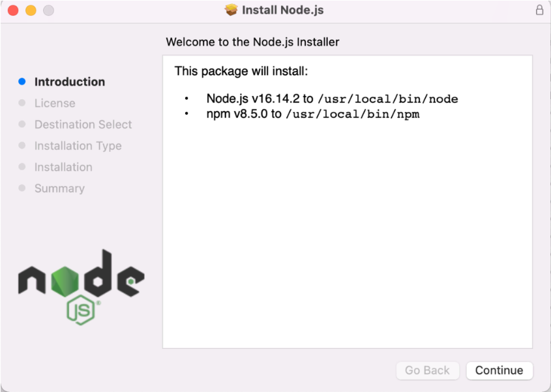Select the Introduction sidebar entry
This screenshot has height=392, width=551.
pos(69,82)
